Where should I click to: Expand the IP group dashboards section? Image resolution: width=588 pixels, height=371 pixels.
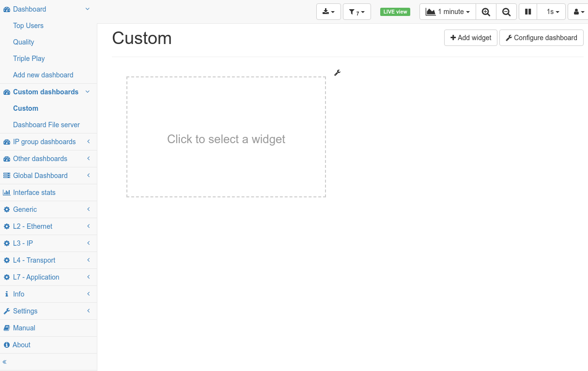click(48, 142)
